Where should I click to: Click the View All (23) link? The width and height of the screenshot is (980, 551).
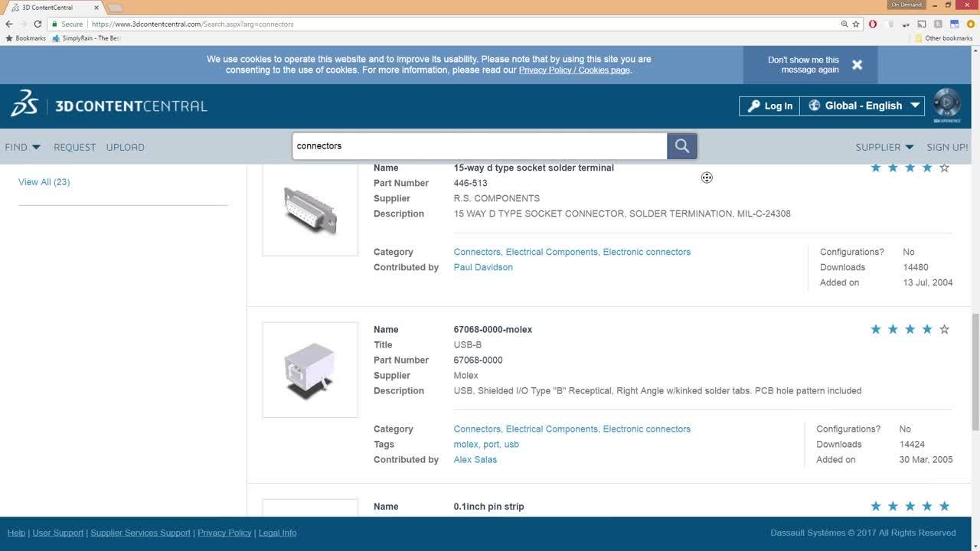click(44, 182)
